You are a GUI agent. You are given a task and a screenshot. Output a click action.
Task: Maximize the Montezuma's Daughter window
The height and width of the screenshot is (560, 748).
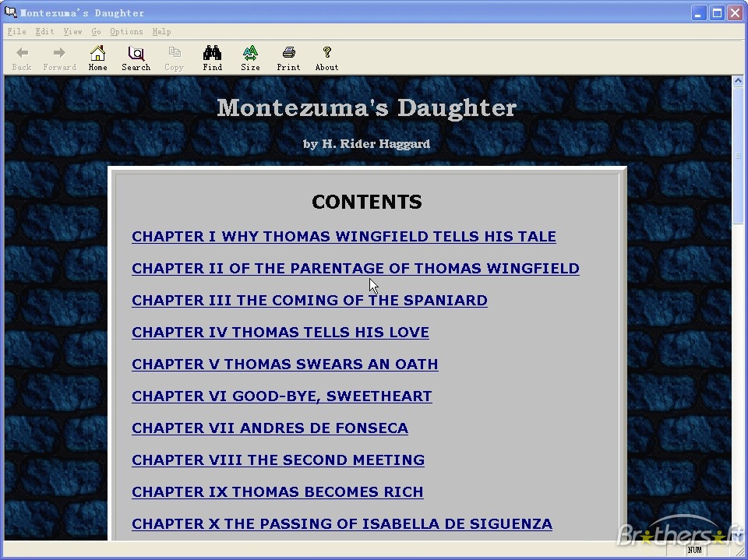pos(717,13)
